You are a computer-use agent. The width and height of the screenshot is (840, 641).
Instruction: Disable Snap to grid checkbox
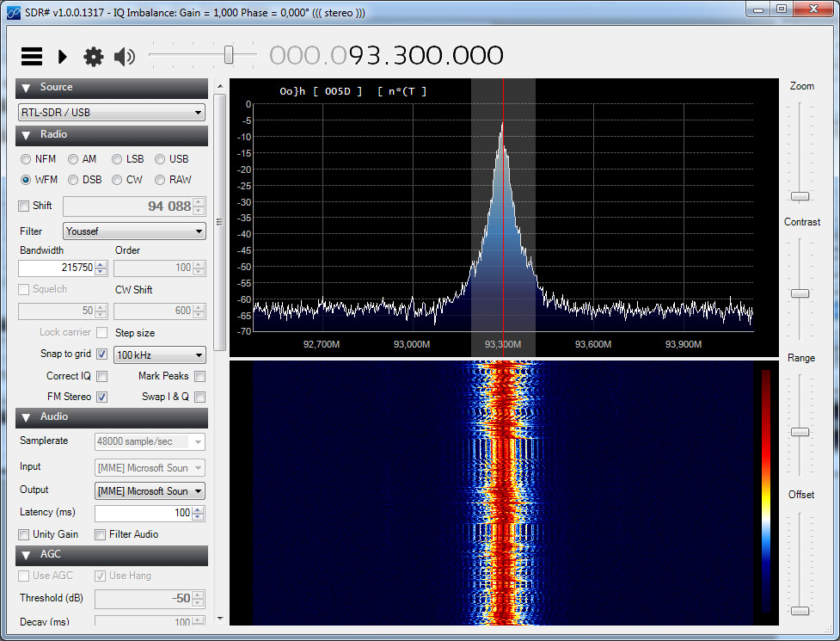pyautogui.click(x=101, y=354)
